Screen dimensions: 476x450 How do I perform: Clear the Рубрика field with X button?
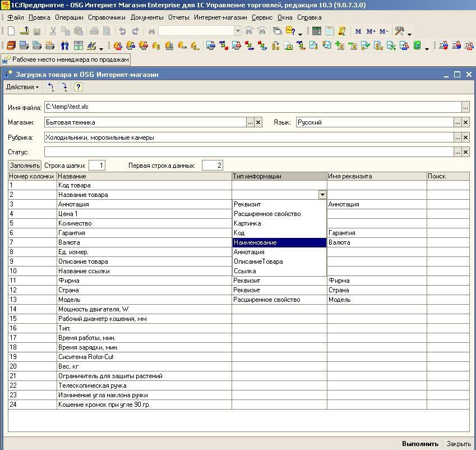(x=465, y=137)
